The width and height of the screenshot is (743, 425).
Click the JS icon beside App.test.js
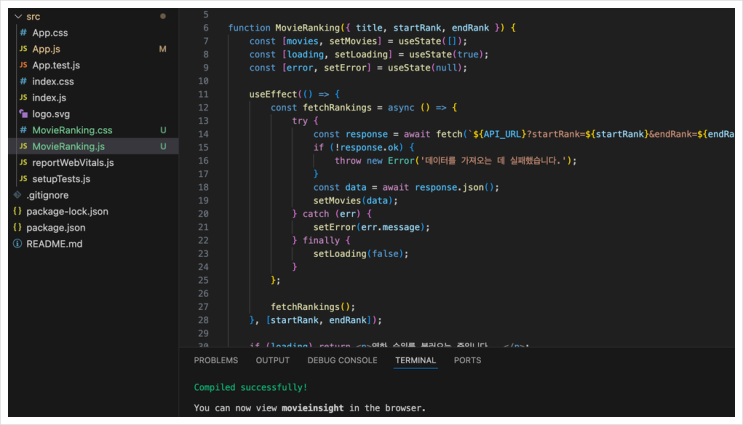point(23,65)
